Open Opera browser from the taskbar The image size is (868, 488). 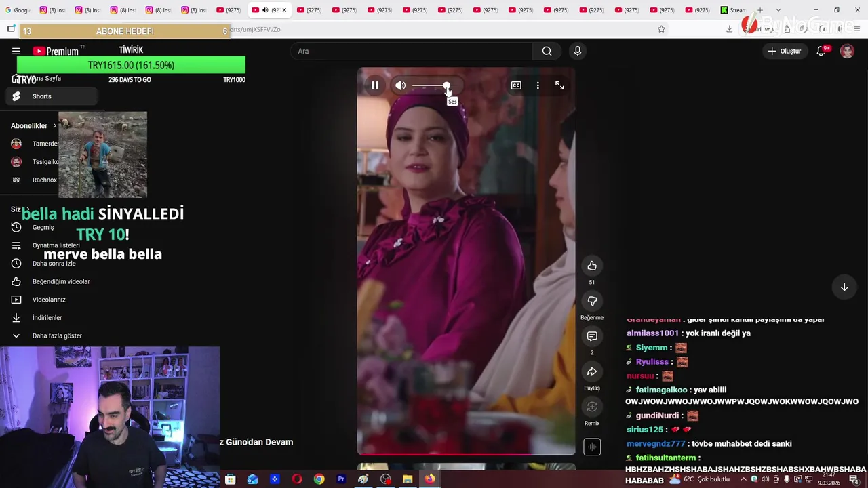coord(297,479)
